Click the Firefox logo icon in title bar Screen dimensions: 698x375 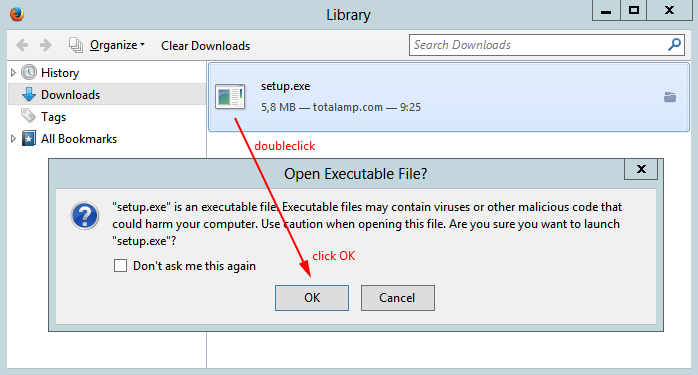tap(17, 14)
